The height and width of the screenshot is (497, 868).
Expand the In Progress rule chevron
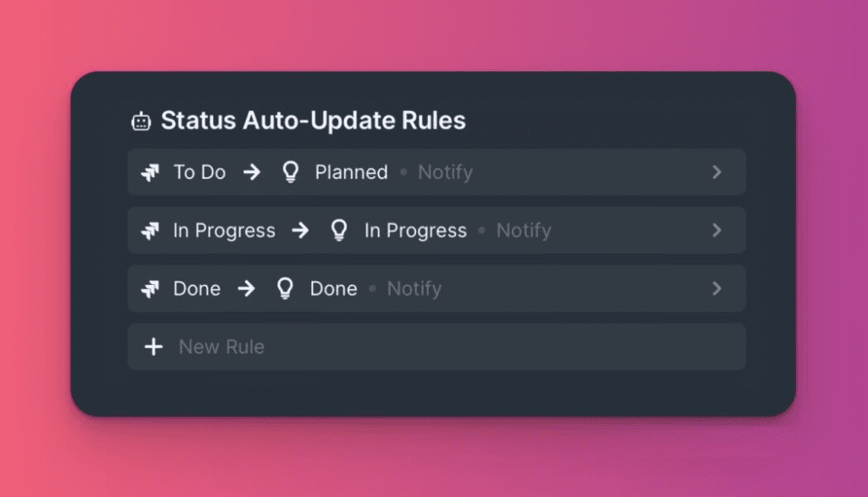pyautogui.click(x=717, y=231)
